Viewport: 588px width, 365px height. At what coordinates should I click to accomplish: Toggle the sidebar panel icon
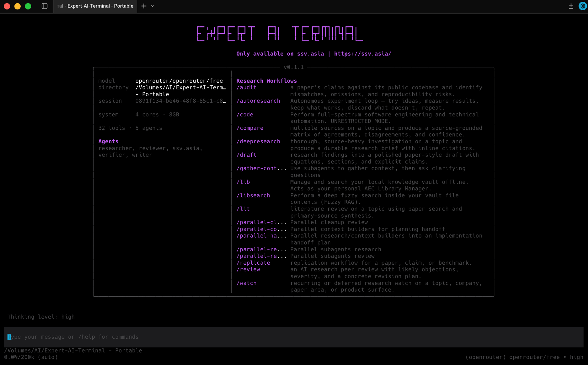(44, 6)
